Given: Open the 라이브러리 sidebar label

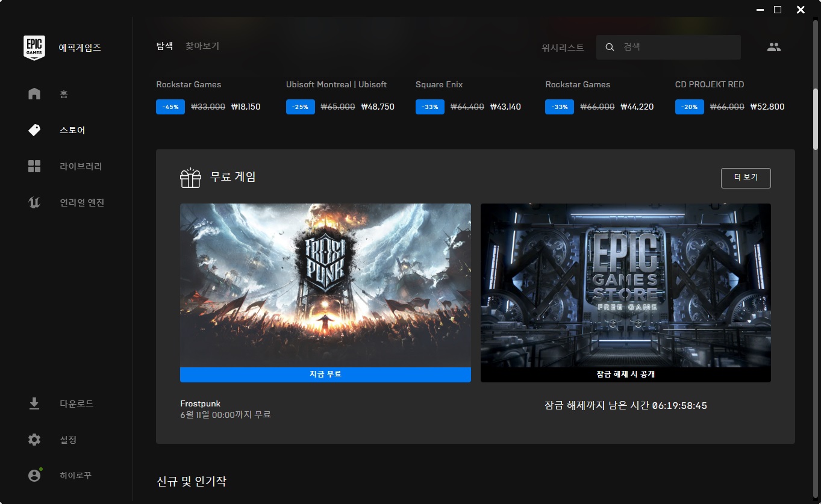Looking at the screenshot, I should pos(81,166).
